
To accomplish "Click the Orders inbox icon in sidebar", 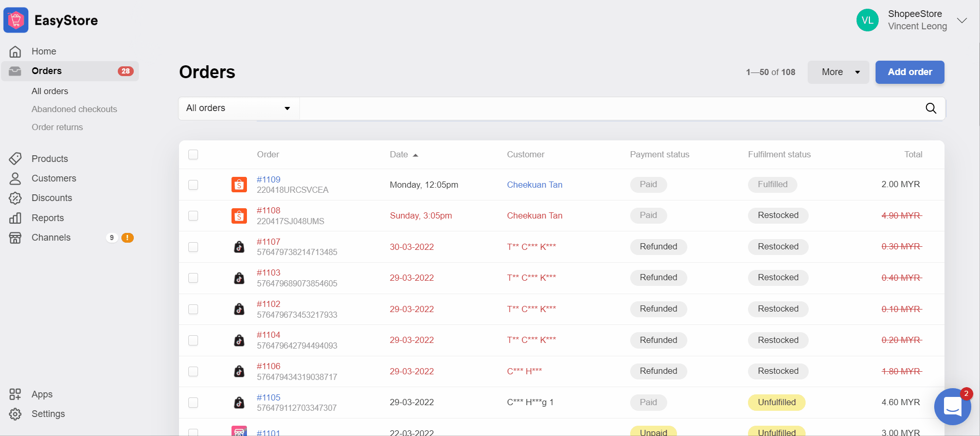I will coord(15,71).
